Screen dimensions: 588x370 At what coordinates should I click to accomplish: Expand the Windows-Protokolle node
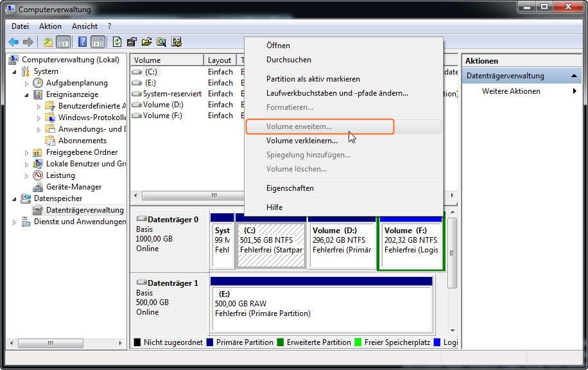pos(39,118)
